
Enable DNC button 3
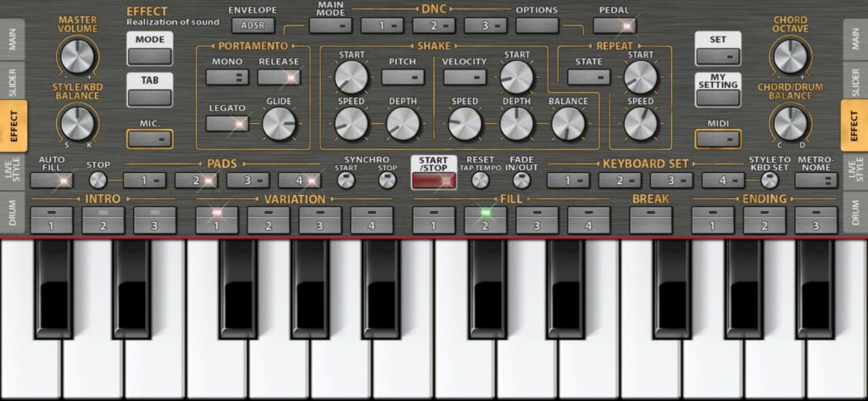486,25
